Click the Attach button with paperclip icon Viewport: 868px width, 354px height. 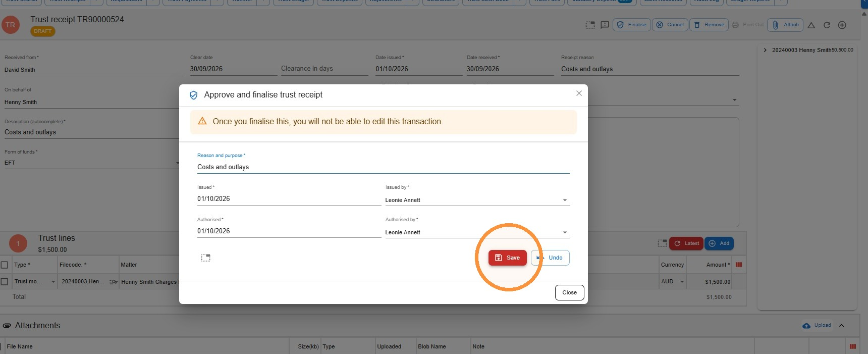785,25
